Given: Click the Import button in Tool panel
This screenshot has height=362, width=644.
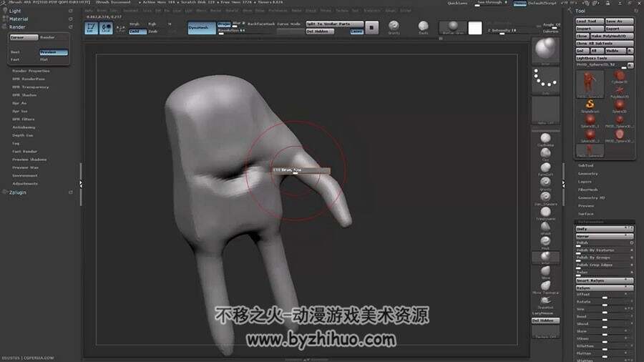Looking at the screenshot, I should (590, 29).
